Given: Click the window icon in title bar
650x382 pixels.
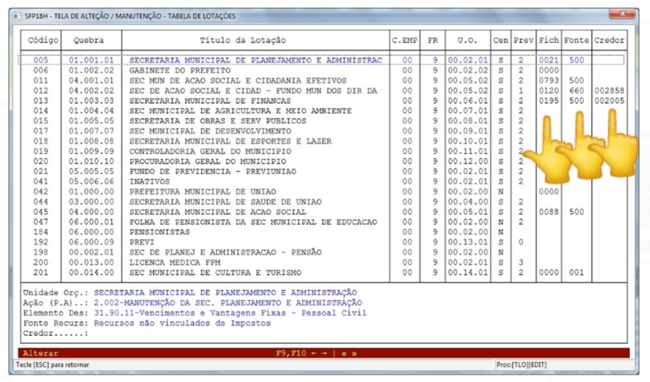Looking at the screenshot, I should tap(17, 16).
